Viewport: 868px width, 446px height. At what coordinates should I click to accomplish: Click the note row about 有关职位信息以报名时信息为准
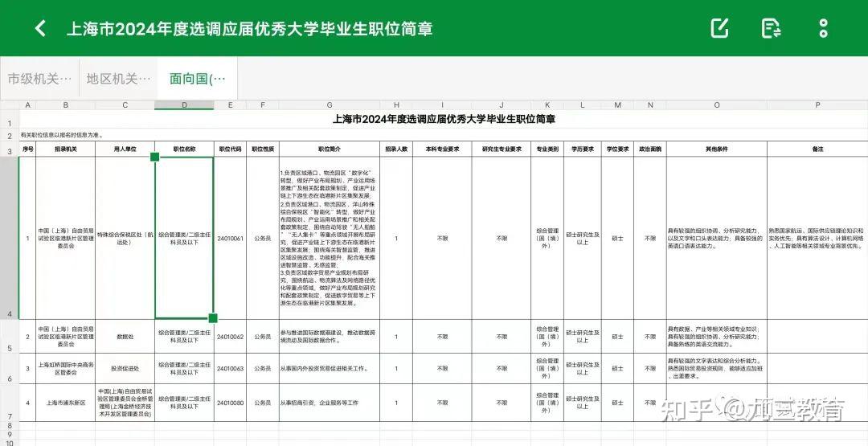[x=444, y=135]
